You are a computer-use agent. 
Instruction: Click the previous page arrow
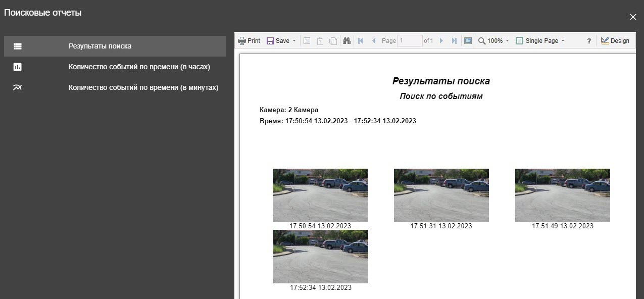point(374,41)
